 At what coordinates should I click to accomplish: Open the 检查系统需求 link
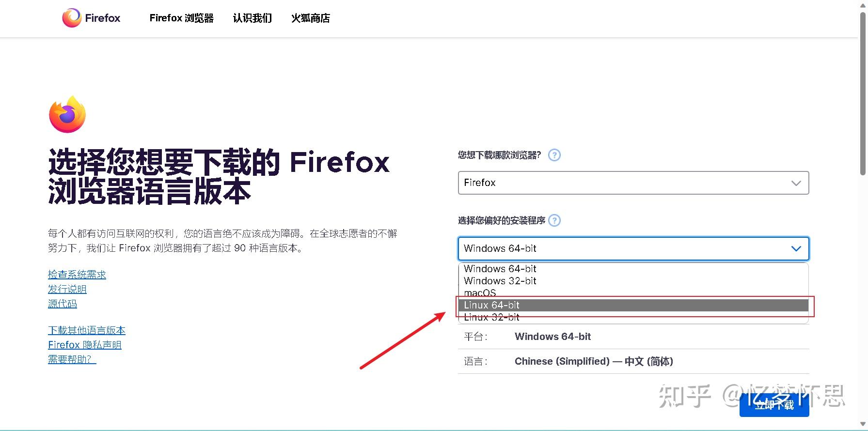(77, 275)
